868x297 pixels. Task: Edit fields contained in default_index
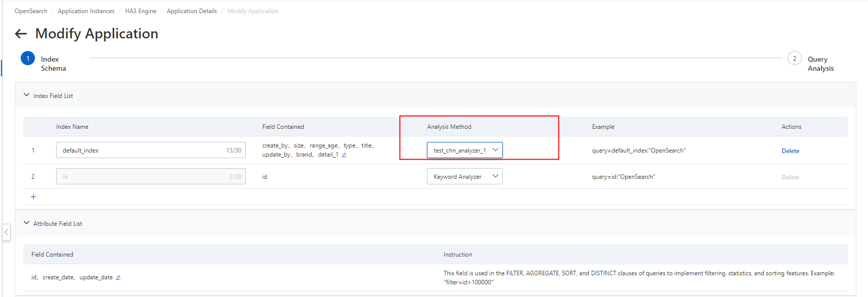click(x=344, y=155)
